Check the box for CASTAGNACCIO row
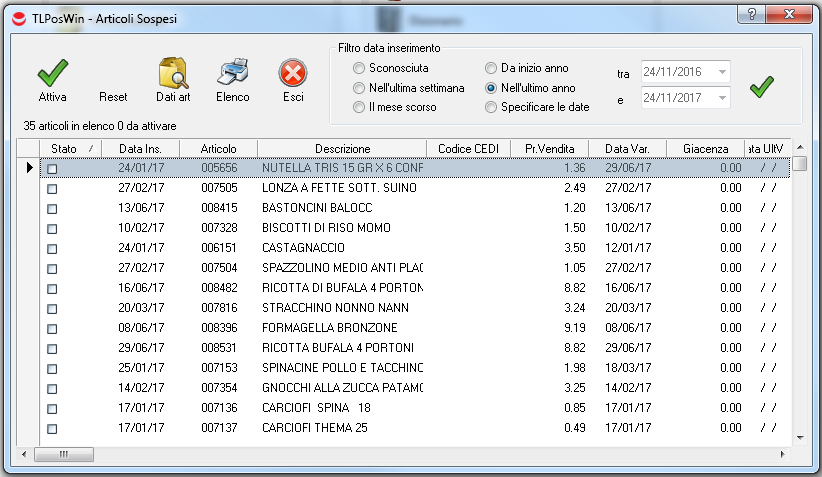Viewport: 822px width, 477px height. coord(52,248)
